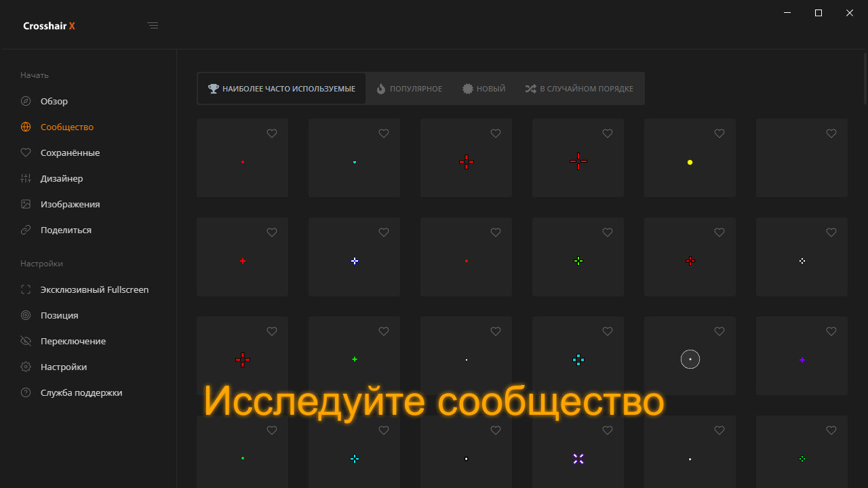Viewport: 868px width, 488px height.
Task: Click the Поделиться share icon
Action: pyautogui.click(x=25, y=230)
